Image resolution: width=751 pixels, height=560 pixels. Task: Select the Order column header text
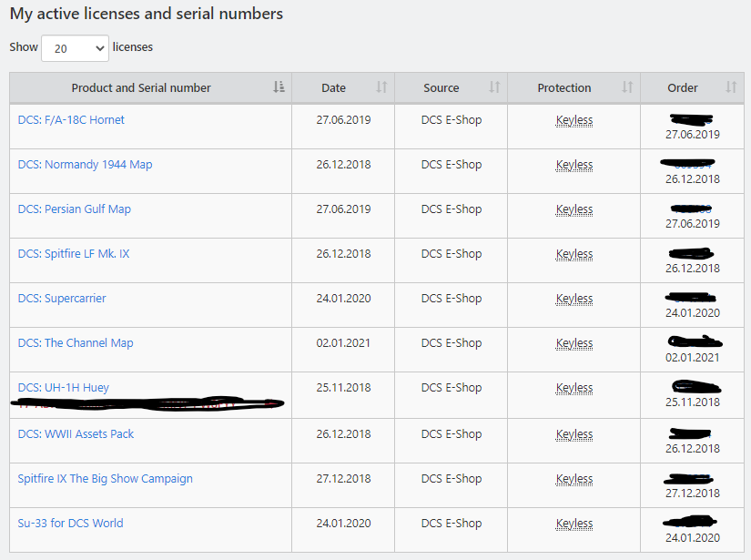pyautogui.click(x=683, y=87)
